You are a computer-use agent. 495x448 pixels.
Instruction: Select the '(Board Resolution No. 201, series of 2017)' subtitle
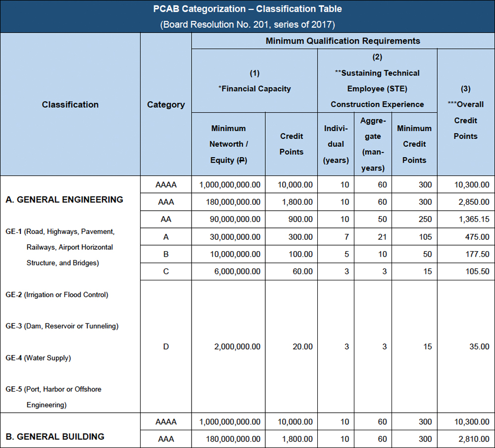pos(247,25)
